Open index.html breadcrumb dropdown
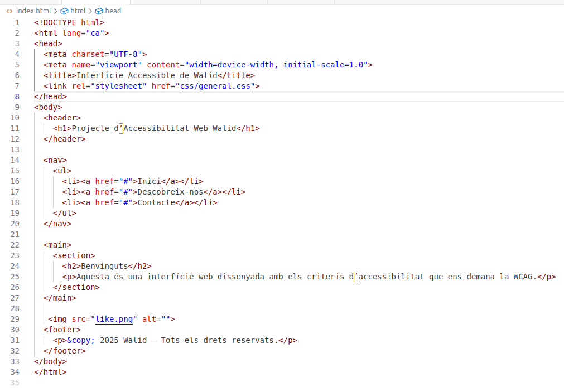The width and height of the screenshot is (564, 392). coord(33,11)
